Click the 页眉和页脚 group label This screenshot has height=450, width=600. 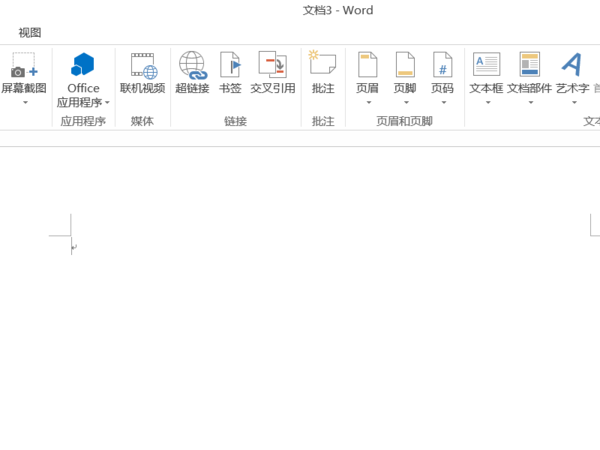[404, 121]
